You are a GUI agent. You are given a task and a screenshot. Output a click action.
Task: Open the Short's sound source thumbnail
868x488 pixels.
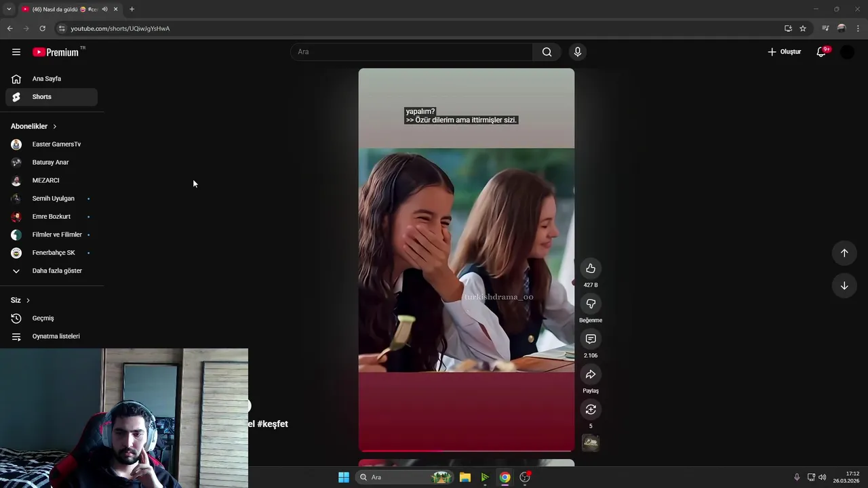pyautogui.click(x=591, y=443)
